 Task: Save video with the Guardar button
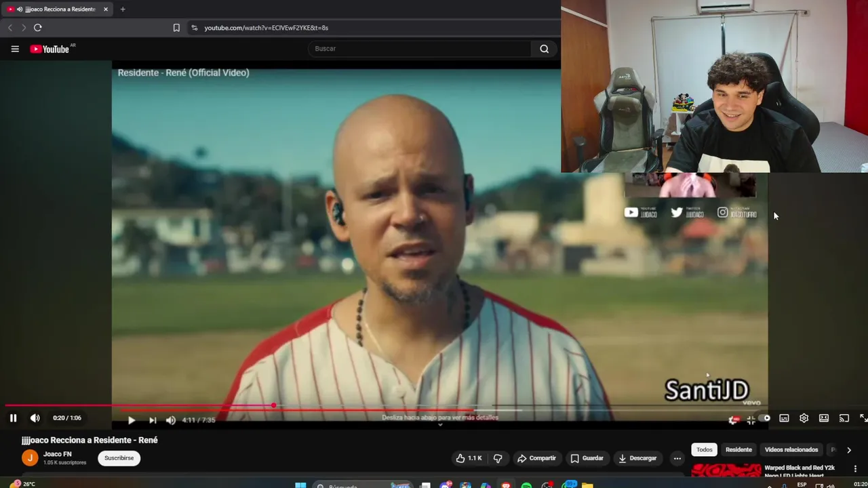coord(587,458)
